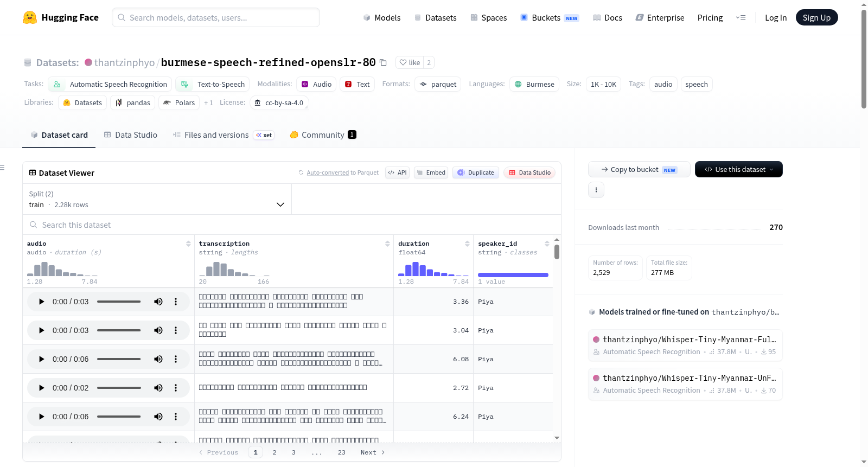Open the extra navigation menu icon
Image resolution: width=868 pixels, height=467 pixels.
coord(741,17)
